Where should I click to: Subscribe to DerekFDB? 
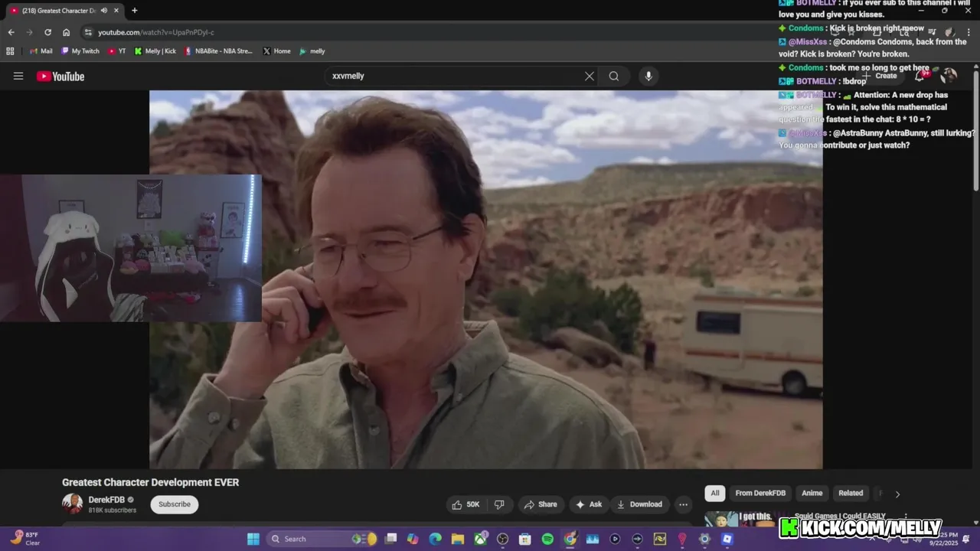click(175, 504)
